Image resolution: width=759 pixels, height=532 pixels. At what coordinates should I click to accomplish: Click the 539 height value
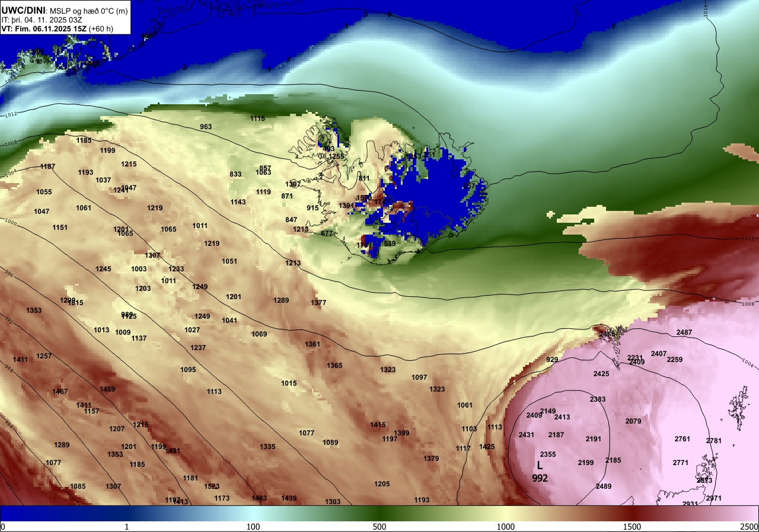coord(390,243)
